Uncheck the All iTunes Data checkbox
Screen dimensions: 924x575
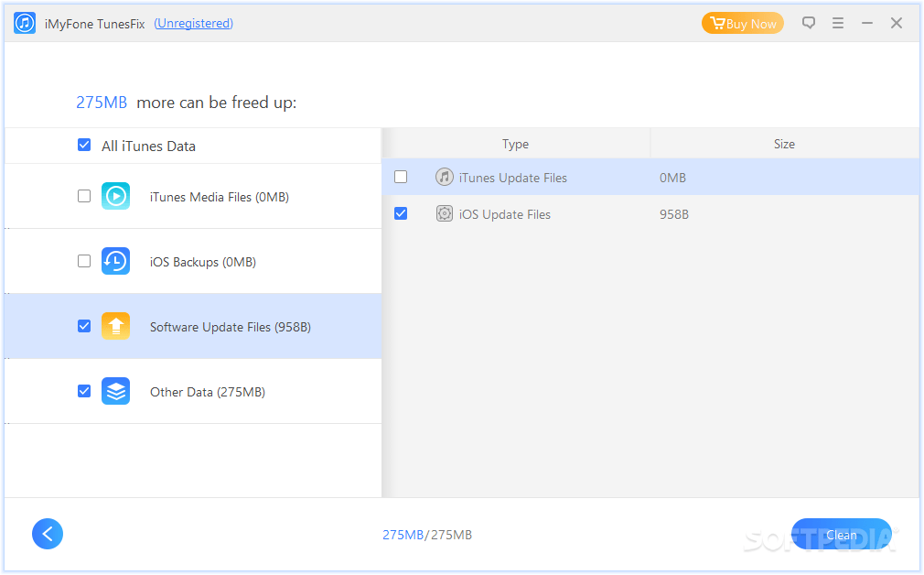point(84,145)
